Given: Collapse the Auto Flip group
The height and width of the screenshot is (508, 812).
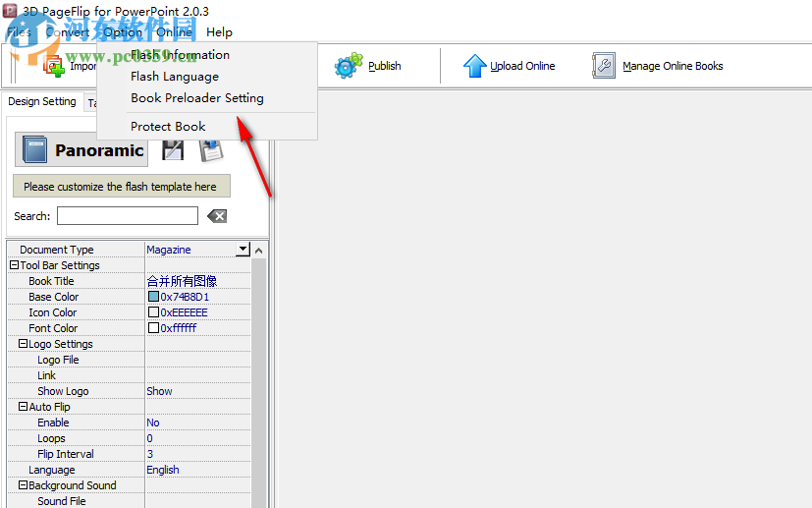Looking at the screenshot, I should (x=23, y=407).
